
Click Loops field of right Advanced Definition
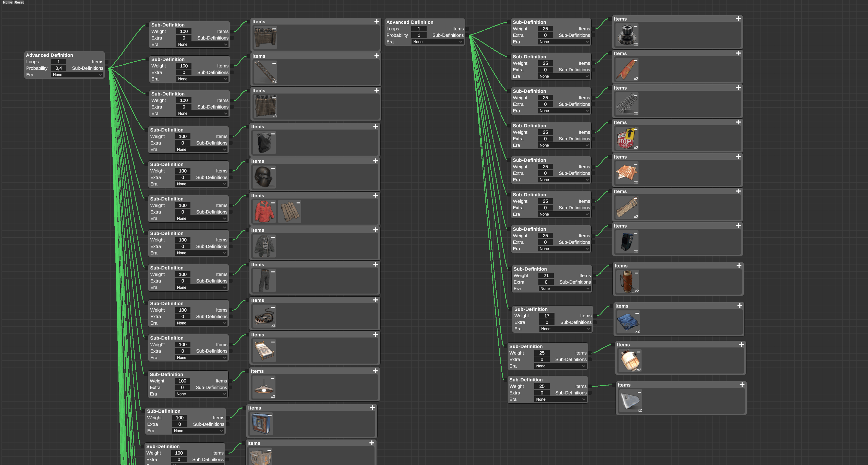click(419, 29)
